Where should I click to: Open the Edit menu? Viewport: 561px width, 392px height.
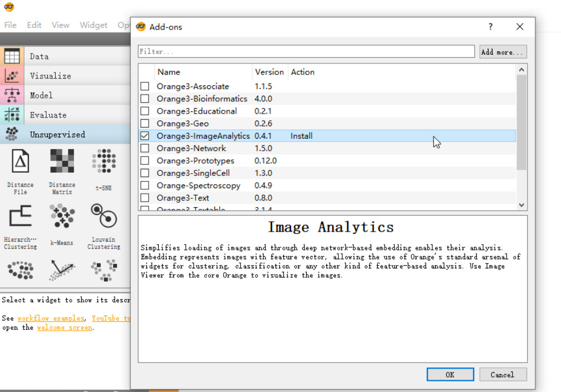34,25
